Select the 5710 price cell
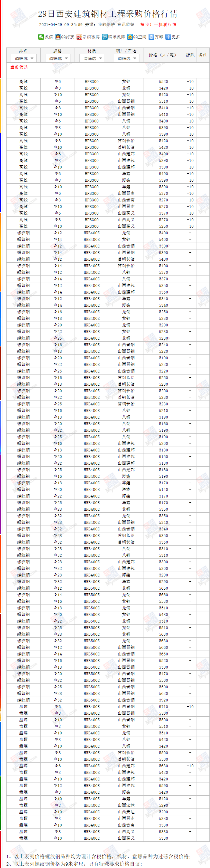 163,707
